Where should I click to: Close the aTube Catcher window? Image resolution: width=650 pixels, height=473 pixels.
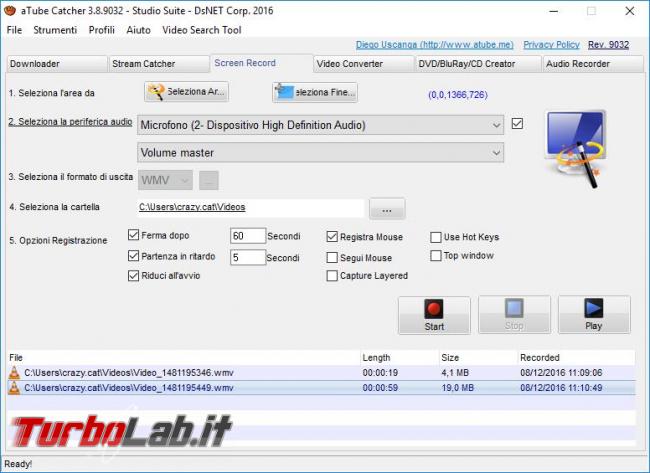point(630,11)
